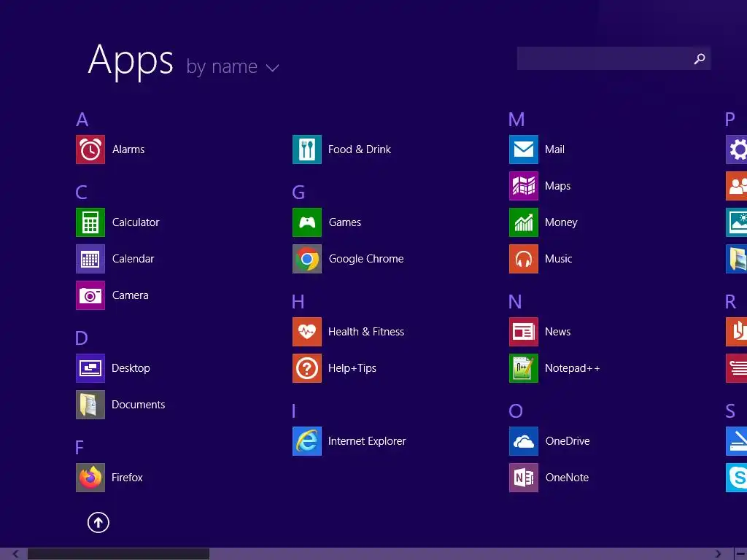This screenshot has height=560, width=747.
Task: Click the horizontal scrollbar thumb
Action: (x=118, y=554)
